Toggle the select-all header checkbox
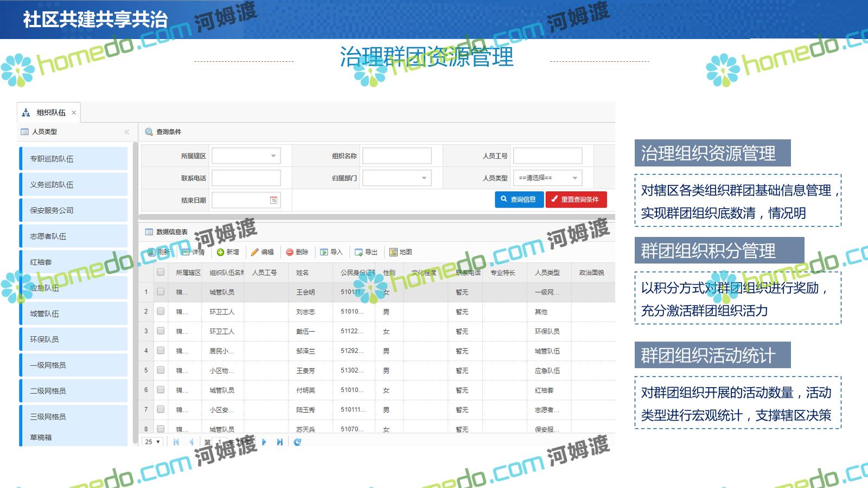The height and width of the screenshot is (488, 868). click(x=161, y=272)
